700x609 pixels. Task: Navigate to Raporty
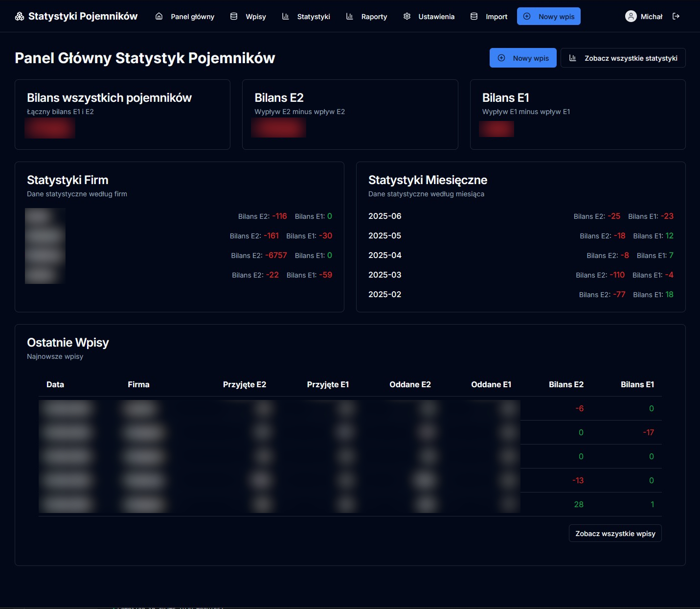(374, 16)
